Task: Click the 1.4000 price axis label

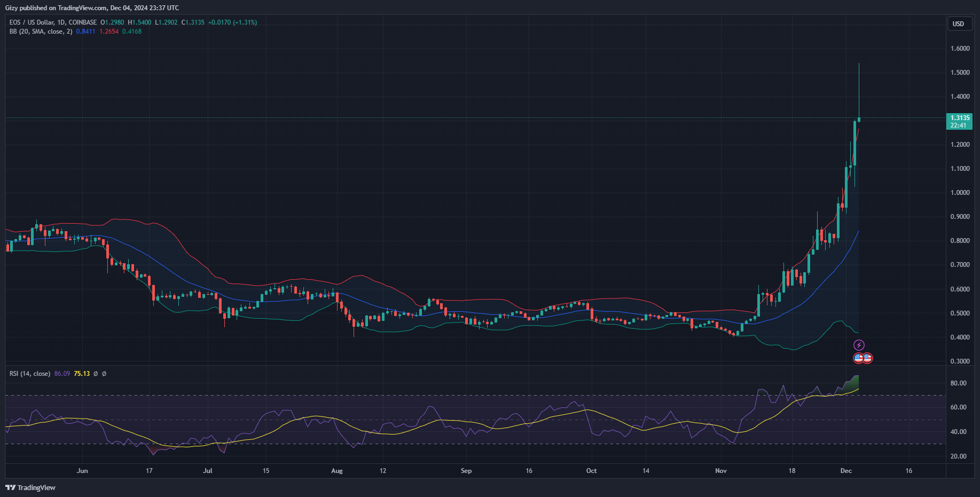Action: point(960,97)
